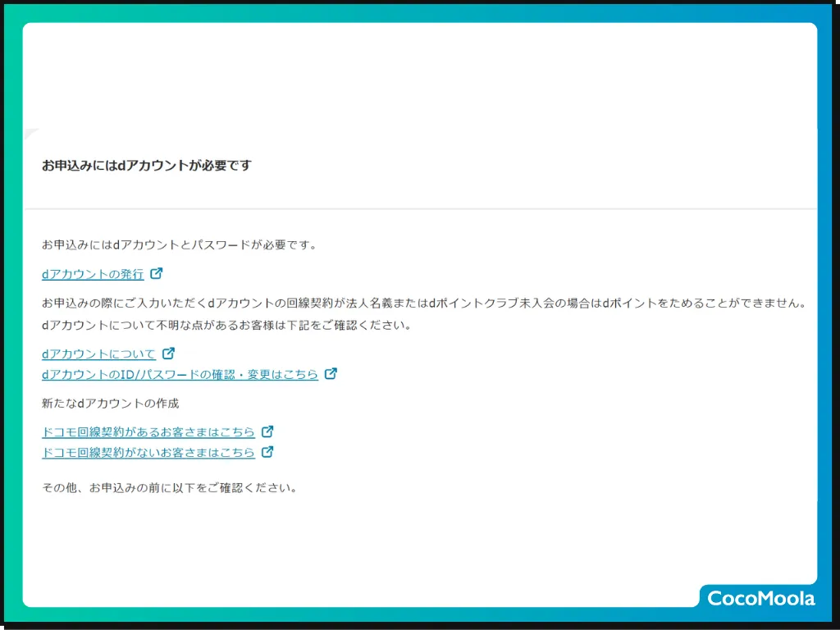The image size is (840, 630).
Task: Click external-link icon after ID/パスワードの確認・変更はこちら
Action: tap(331, 373)
